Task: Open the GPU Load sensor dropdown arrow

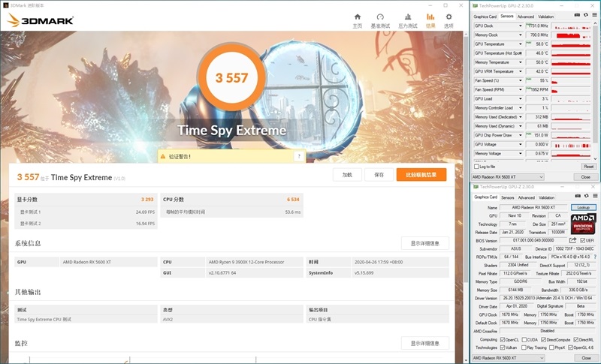Action: [519, 98]
